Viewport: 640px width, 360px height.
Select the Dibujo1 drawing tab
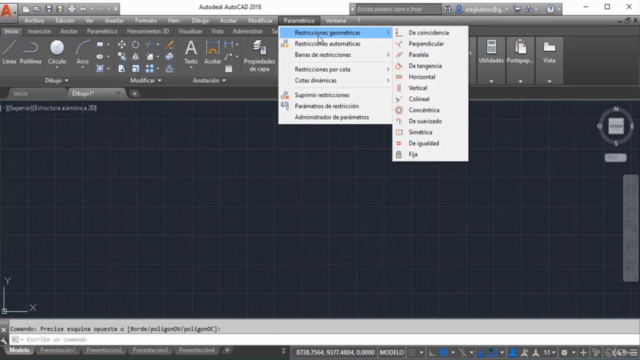pos(83,93)
